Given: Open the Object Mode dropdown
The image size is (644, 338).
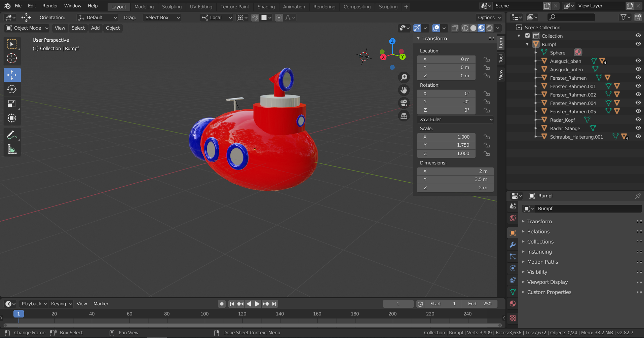Looking at the screenshot, I should [x=27, y=28].
